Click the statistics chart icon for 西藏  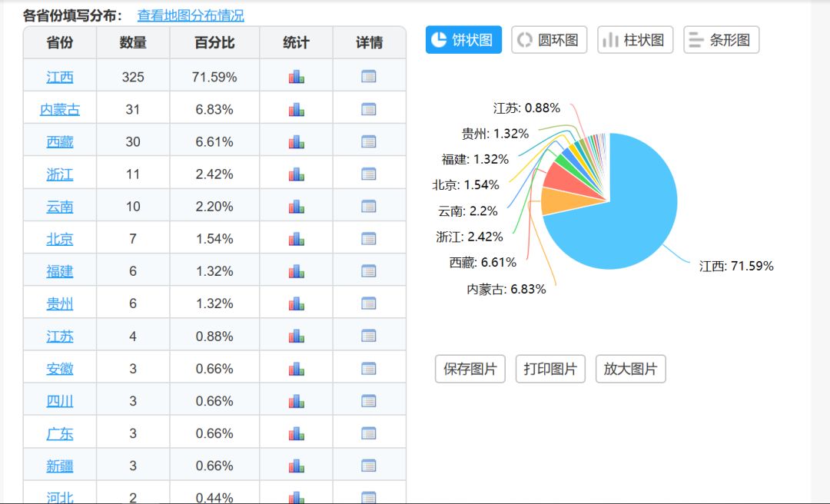tap(296, 142)
